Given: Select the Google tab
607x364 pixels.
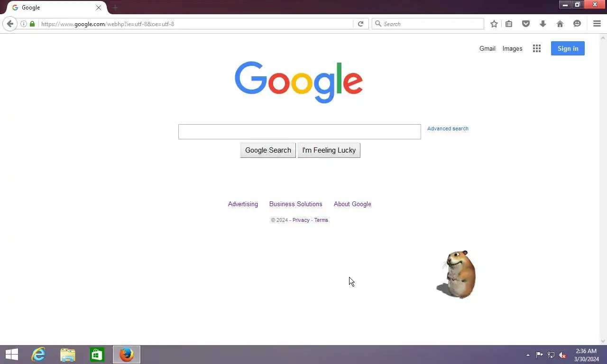Looking at the screenshot, I should pyautogui.click(x=57, y=8).
